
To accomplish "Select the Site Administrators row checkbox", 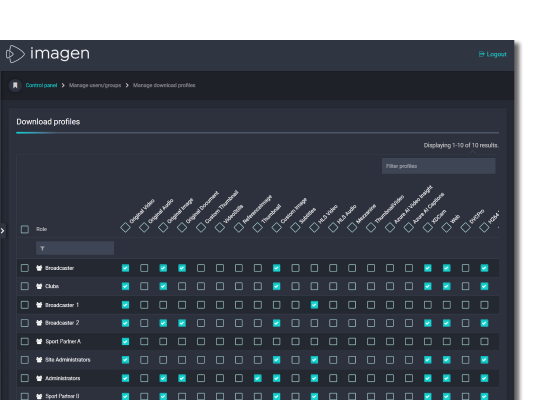I will tap(25, 360).
